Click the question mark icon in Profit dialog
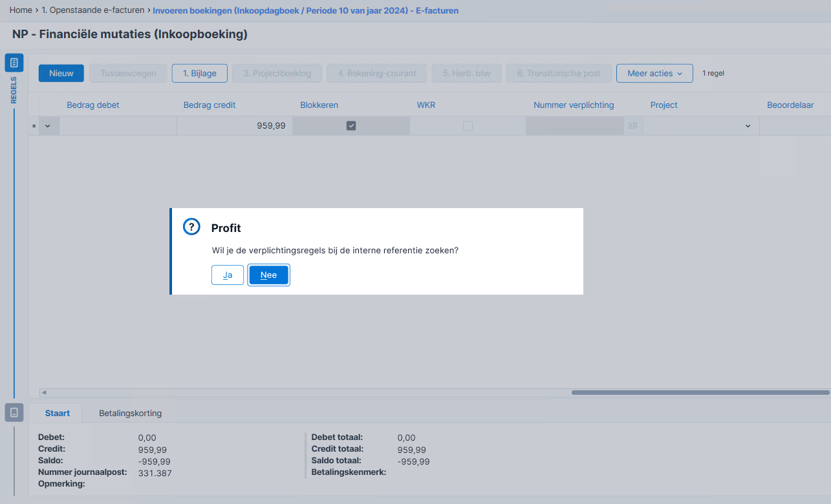 191,227
